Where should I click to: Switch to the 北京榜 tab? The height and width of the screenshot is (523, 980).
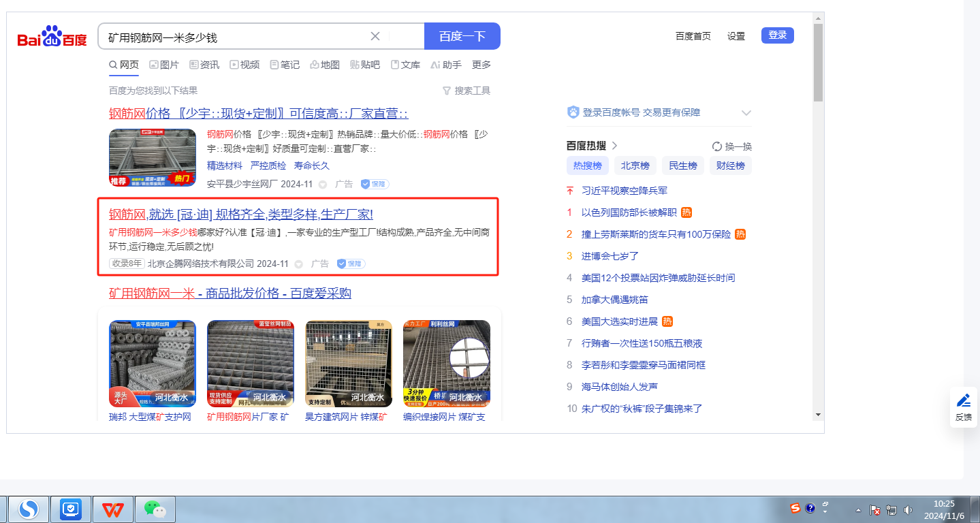[635, 165]
